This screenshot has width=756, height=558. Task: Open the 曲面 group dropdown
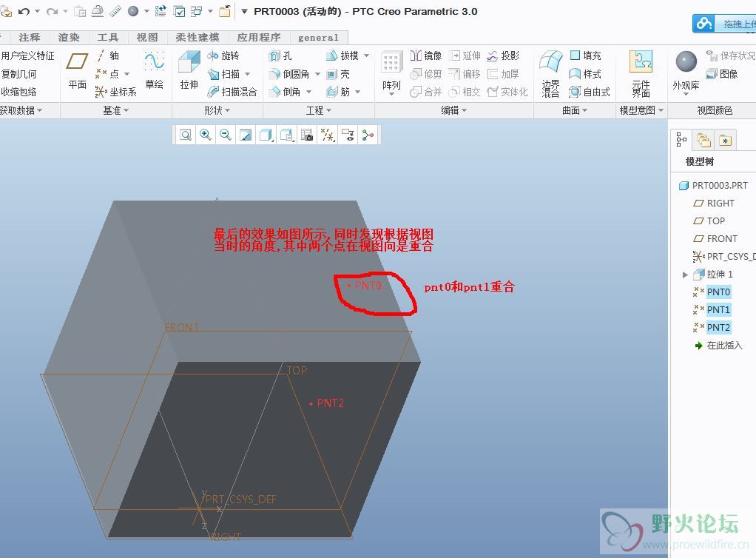(x=575, y=110)
